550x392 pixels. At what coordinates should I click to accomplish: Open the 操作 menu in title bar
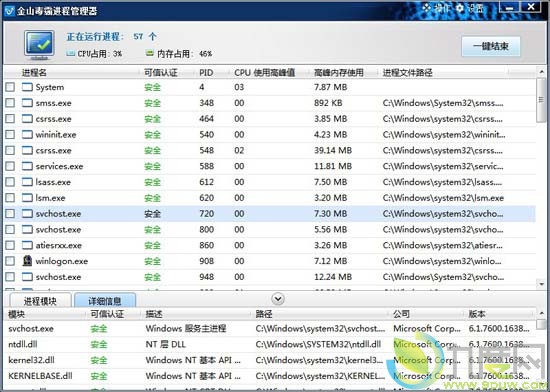[437, 8]
